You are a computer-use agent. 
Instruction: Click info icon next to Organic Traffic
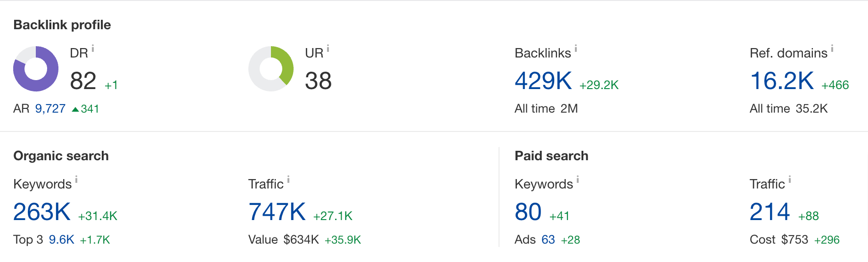click(x=288, y=180)
